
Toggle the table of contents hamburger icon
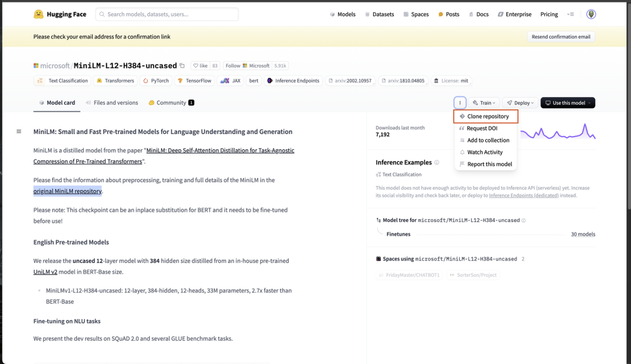[19, 131]
